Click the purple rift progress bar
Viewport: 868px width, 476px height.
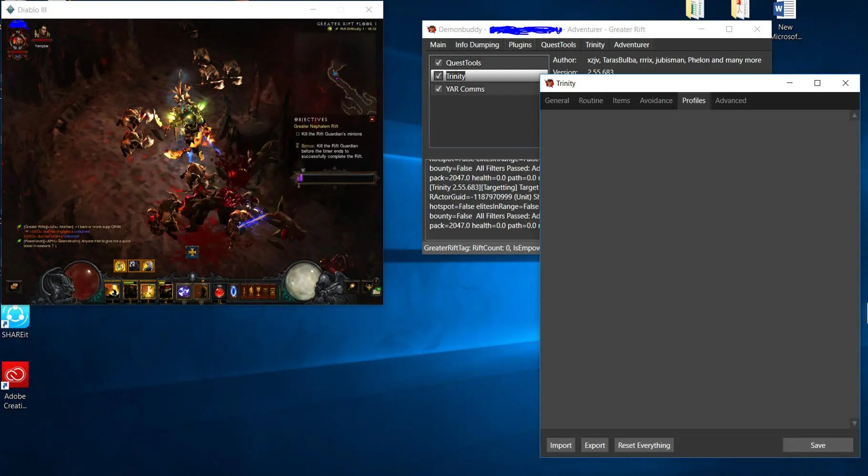pyautogui.click(x=336, y=178)
